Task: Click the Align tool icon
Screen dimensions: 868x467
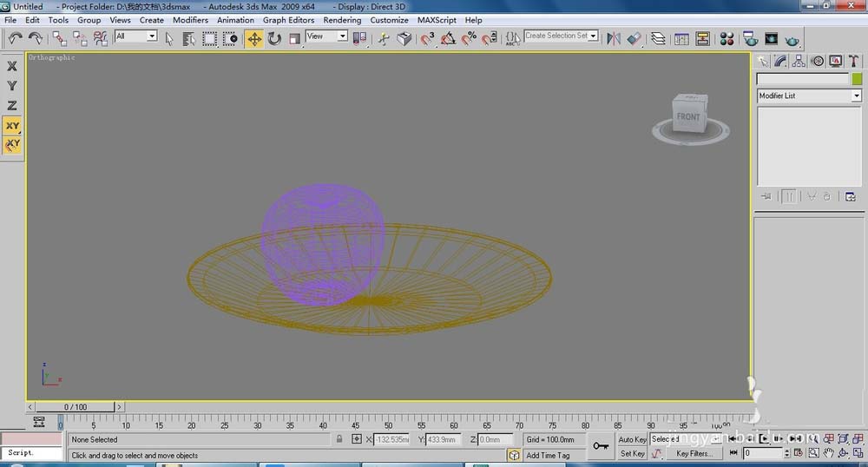Action: (635, 38)
